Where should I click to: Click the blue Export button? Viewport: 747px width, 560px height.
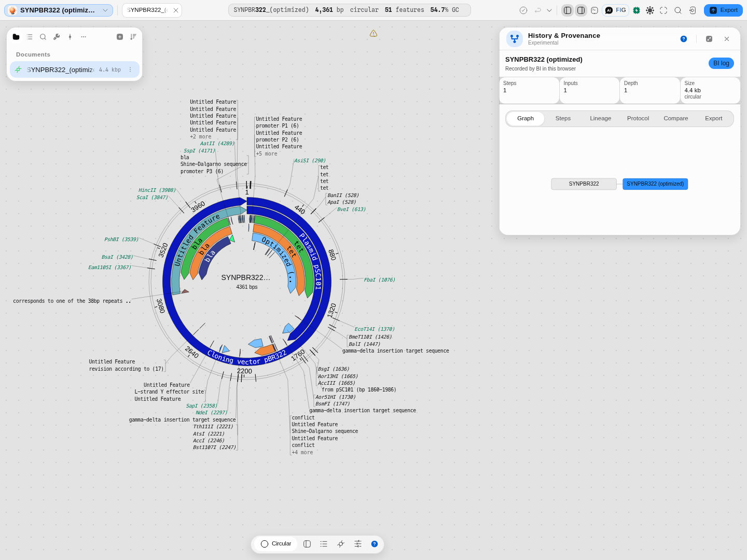pos(723,10)
